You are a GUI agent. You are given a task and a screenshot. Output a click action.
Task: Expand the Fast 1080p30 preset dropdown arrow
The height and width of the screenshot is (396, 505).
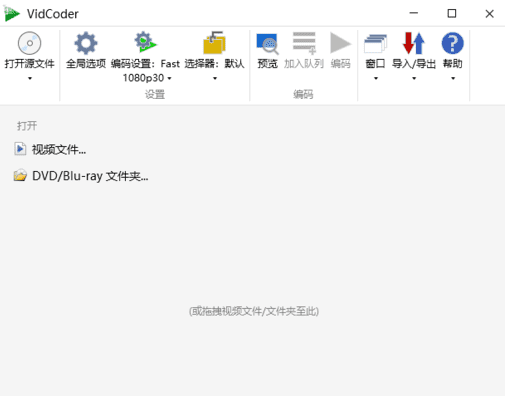point(169,78)
